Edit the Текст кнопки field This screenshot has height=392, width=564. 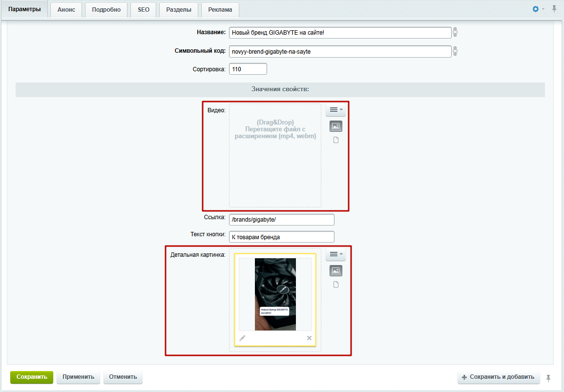(282, 237)
